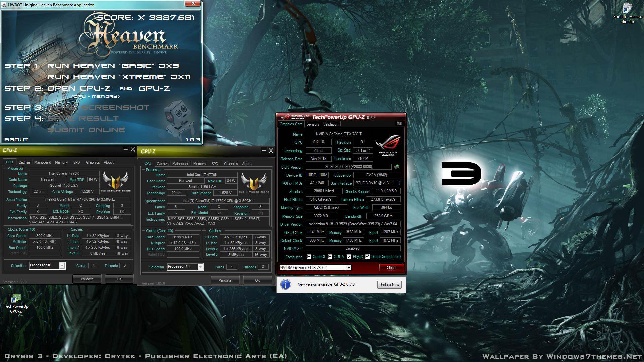This screenshot has width=644, height=362.
Task: Minimize the left CPU-Z window
Action: click(125, 149)
